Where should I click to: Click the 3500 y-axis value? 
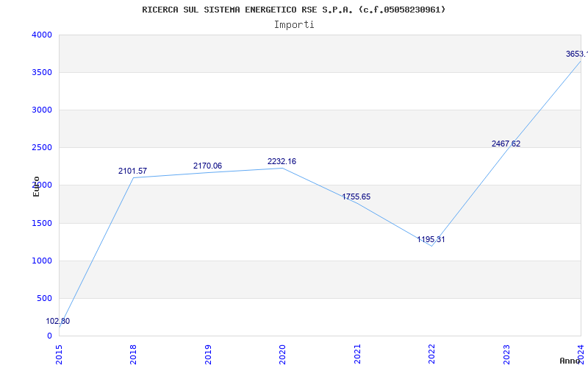point(43,72)
